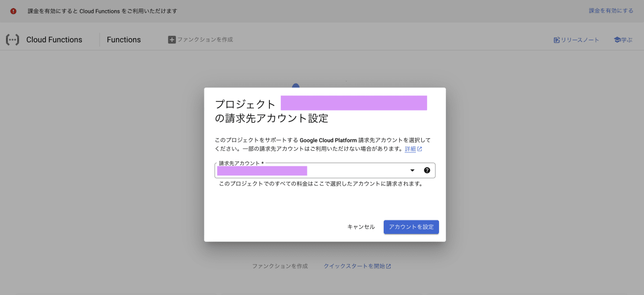Click the dialog heading の請求先アカウント設定
644x295 pixels.
click(271, 118)
